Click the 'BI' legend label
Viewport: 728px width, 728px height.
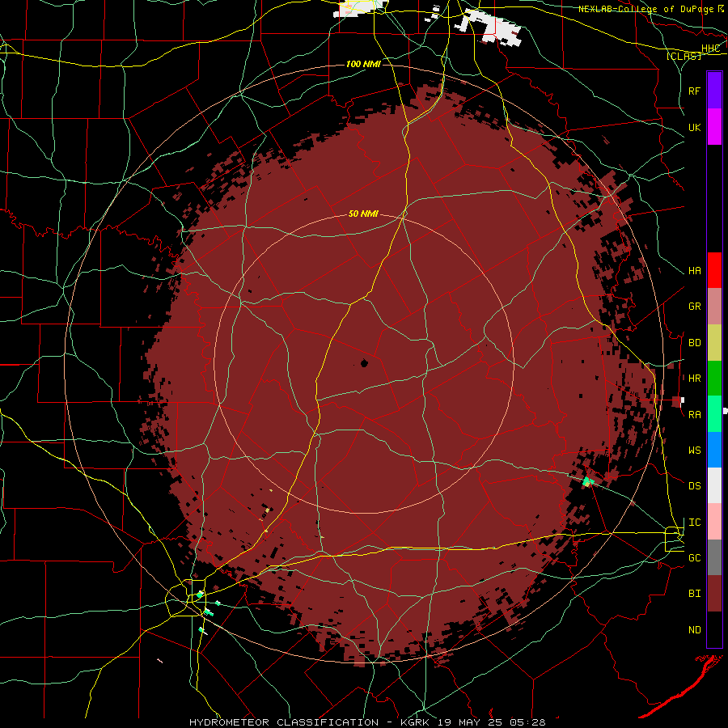click(x=695, y=594)
